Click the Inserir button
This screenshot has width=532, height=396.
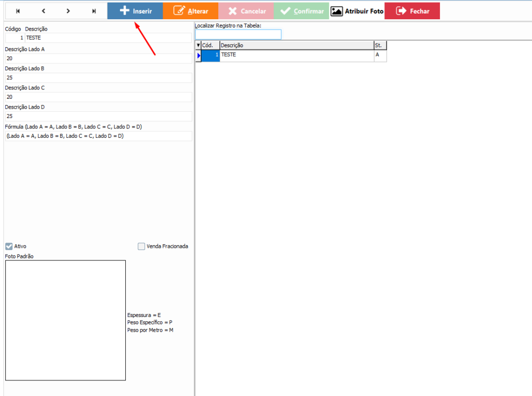click(135, 11)
